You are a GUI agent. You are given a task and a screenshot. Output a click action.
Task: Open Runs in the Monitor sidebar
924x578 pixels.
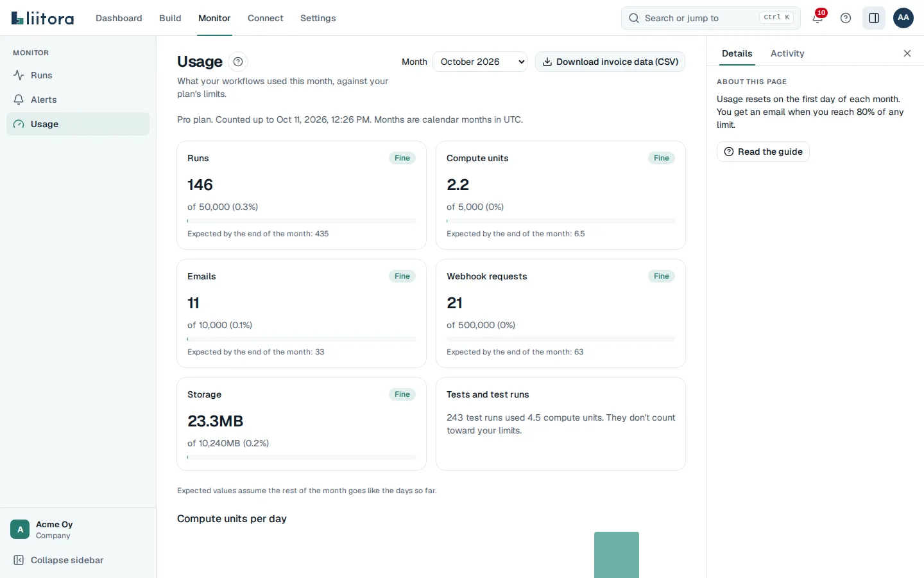tap(78, 75)
